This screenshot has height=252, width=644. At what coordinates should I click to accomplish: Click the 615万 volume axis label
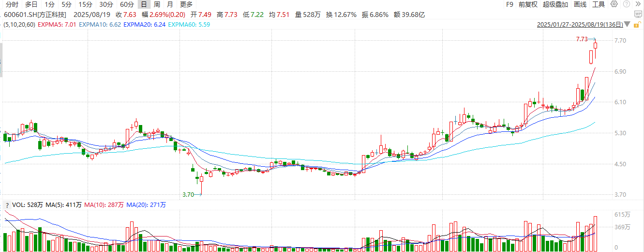click(623, 214)
